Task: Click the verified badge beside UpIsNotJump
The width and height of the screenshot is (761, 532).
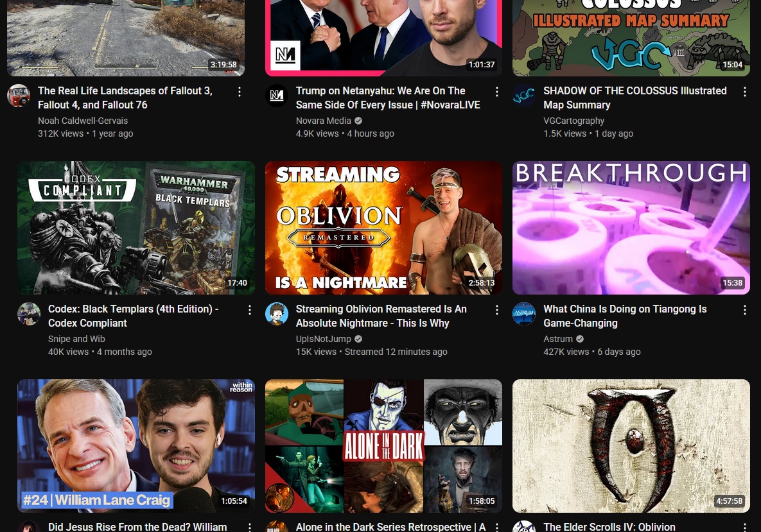Action: click(358, 339)
